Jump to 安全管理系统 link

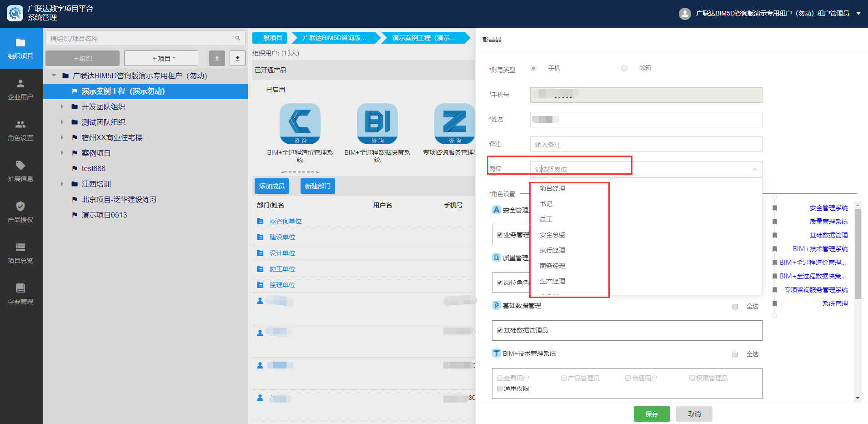click(x=828, y=208)
